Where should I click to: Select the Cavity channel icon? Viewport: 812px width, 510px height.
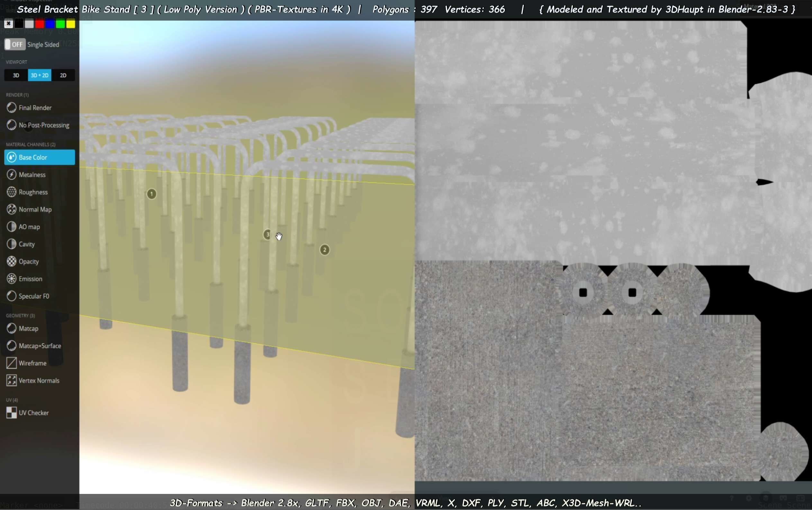point(12,244)
